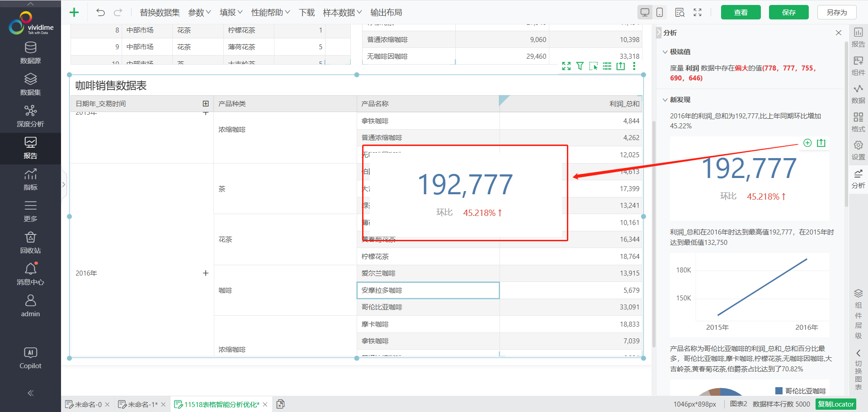Close the 11518表格智能分析优化* tab

265,404
